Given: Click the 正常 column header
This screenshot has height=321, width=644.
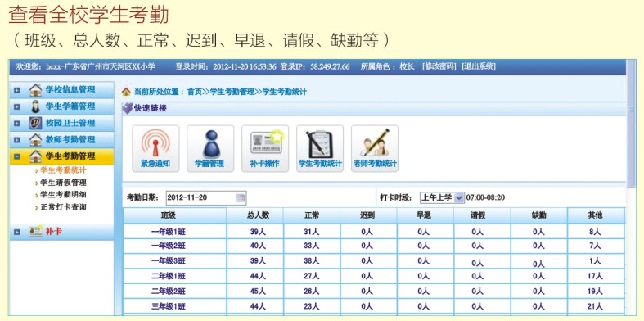Looking at the screenshot, I should [311, 215].
